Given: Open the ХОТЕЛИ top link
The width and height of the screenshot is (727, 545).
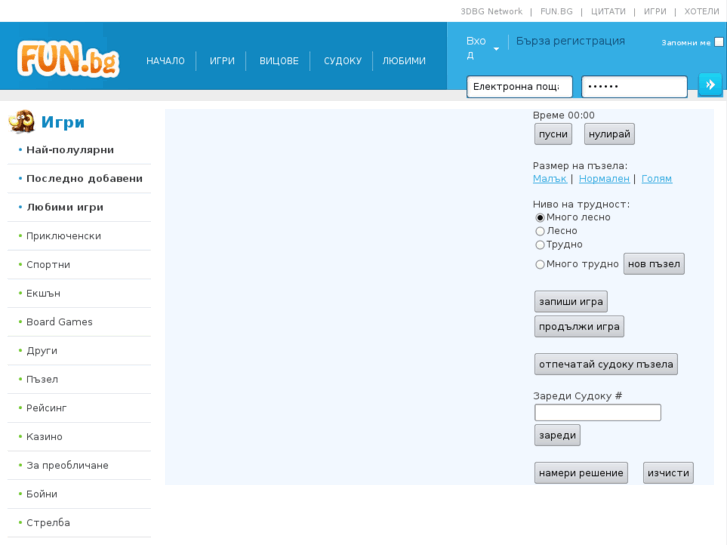Looking at the screenshot, I should (701, 12).
